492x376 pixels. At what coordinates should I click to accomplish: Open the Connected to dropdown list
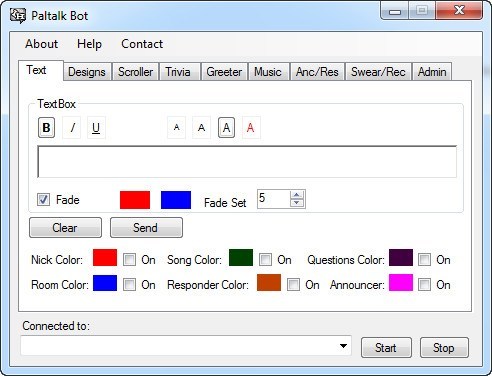[343, 346]
